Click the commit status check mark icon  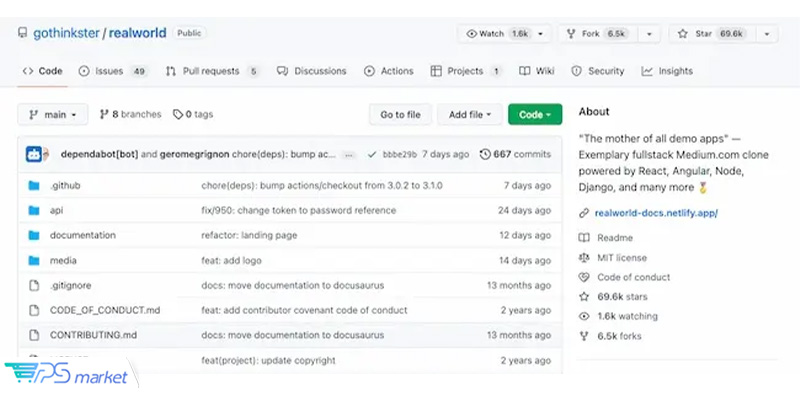tap(372, 154)
